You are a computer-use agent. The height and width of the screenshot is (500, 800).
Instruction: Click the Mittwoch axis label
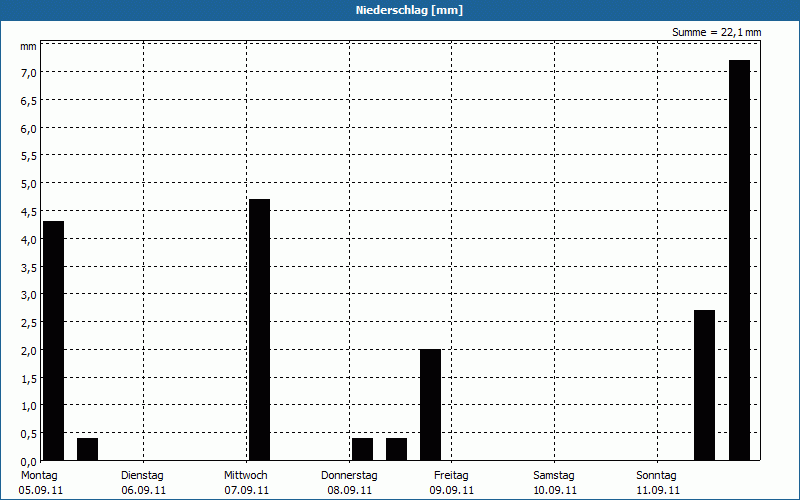coord(245,476)
